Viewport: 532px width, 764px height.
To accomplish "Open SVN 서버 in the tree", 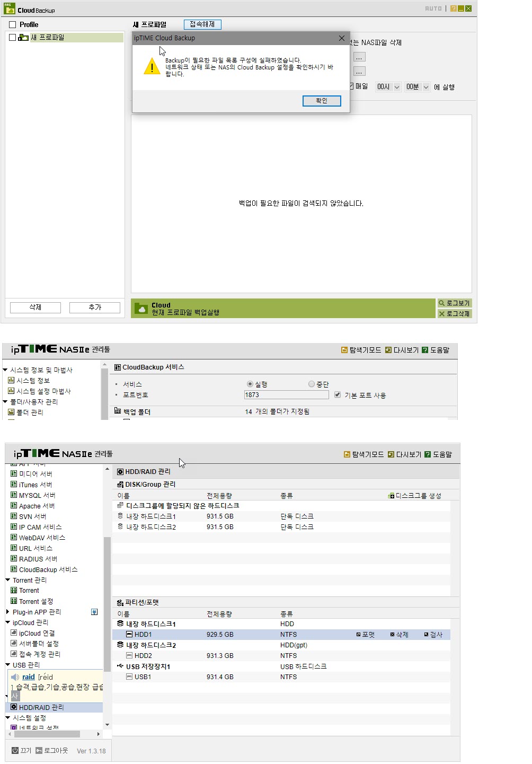I will 29,516.
